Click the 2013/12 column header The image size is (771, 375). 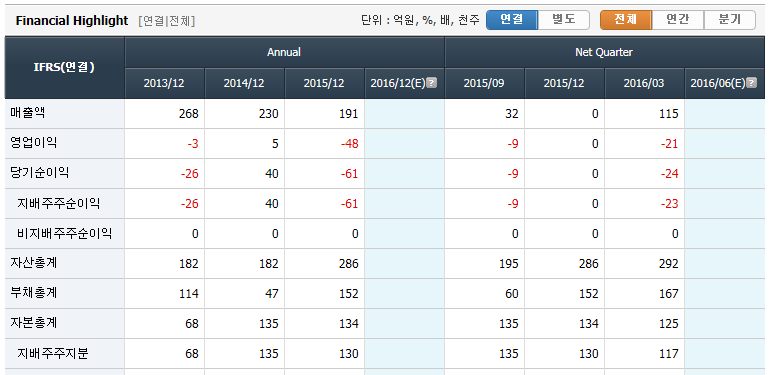[164, 83]
